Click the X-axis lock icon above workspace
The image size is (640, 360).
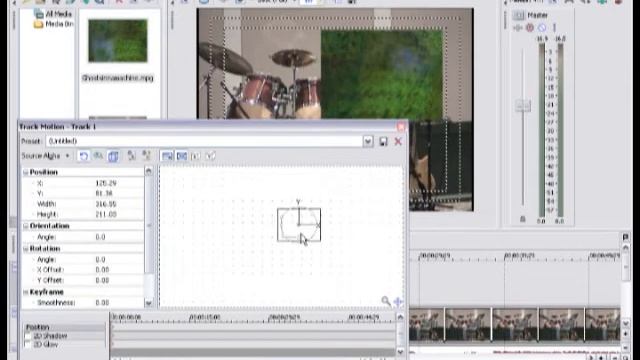pos(196,156)
